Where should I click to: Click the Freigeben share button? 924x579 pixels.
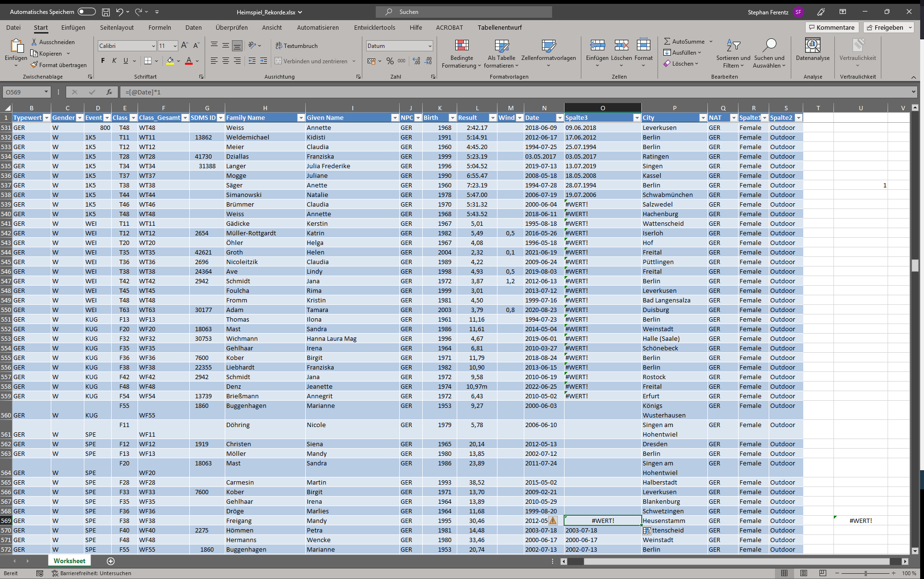(889, 27)
